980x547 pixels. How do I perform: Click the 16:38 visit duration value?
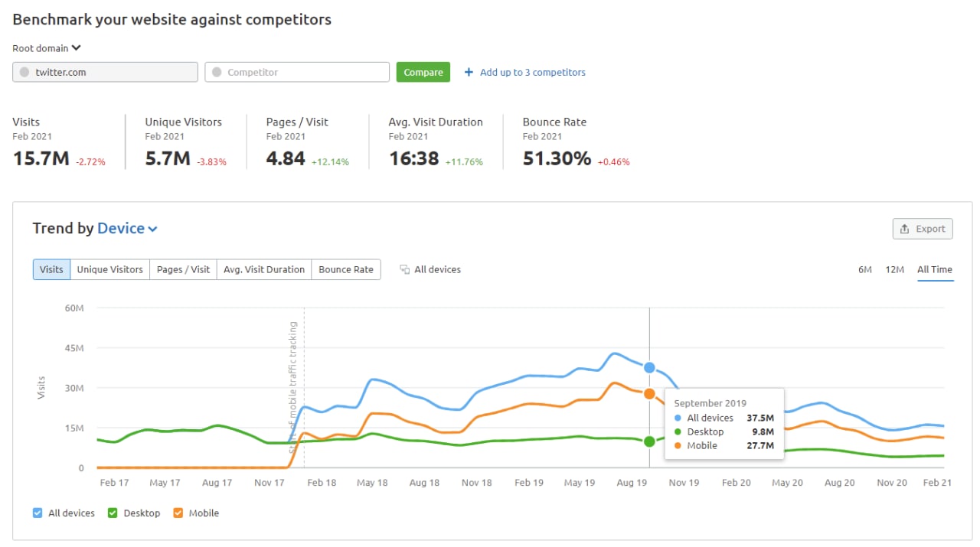coord(413,158)
